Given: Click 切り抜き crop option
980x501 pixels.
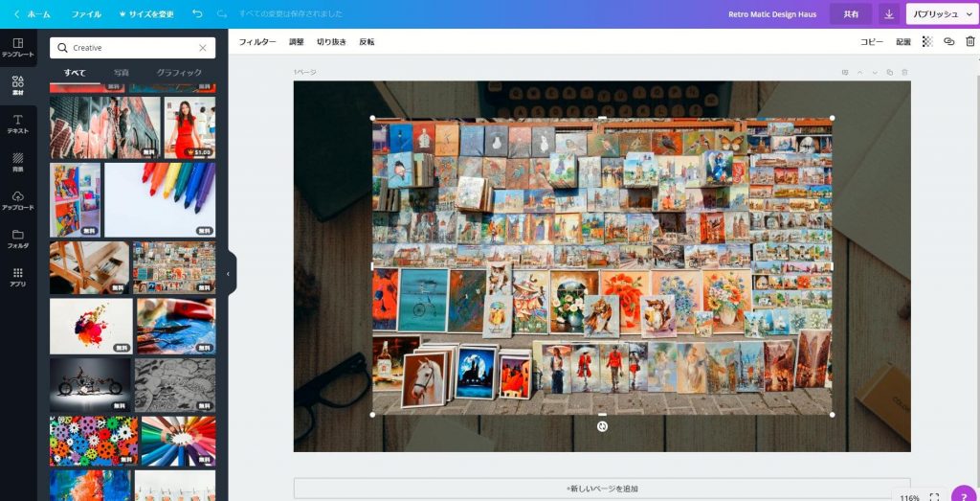Looking at the screenshot, I should coord(331,42).
